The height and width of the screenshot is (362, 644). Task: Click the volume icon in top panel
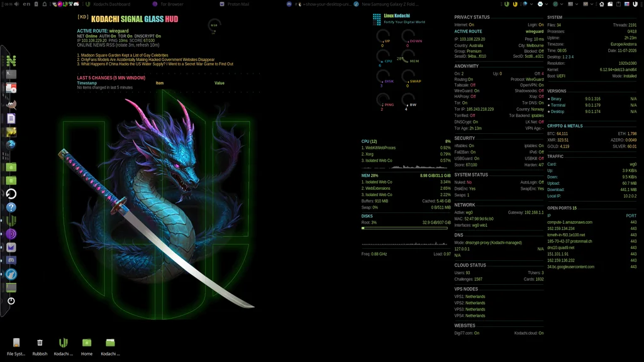[x=16, y=4]
